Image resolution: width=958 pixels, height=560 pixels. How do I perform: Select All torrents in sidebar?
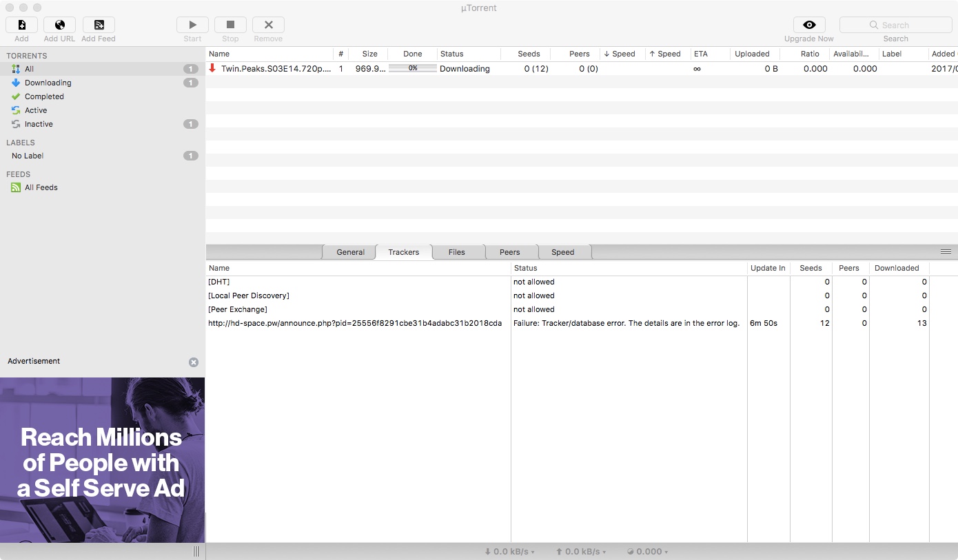[103, 69]
